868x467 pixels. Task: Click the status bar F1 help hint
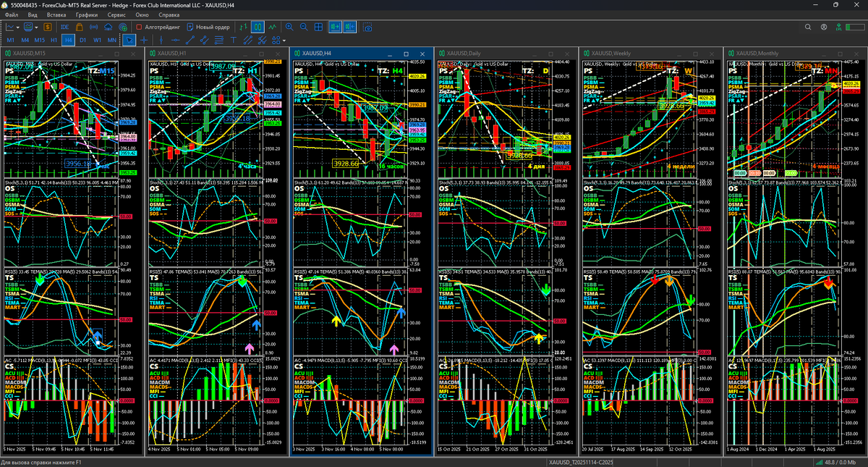tap(42, 462)
